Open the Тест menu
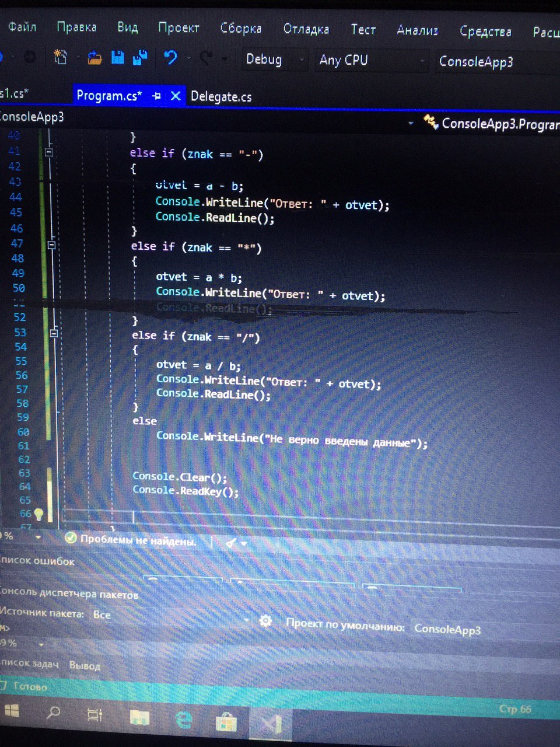 363,29
